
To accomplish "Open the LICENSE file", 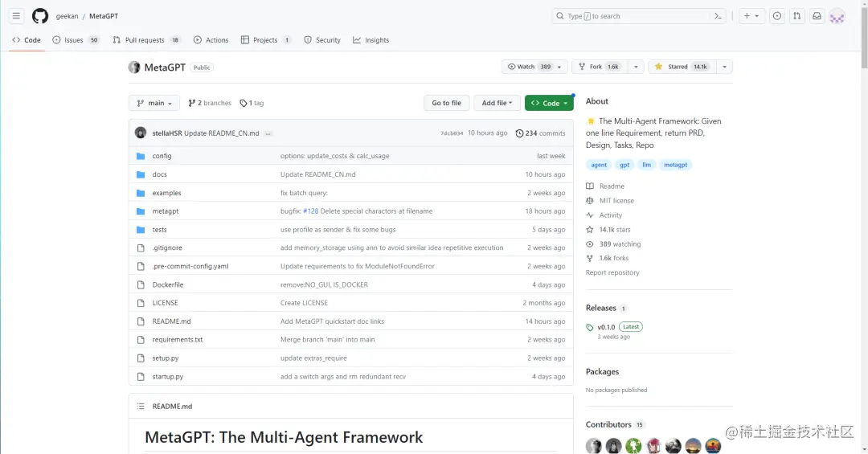I will 165,303.
